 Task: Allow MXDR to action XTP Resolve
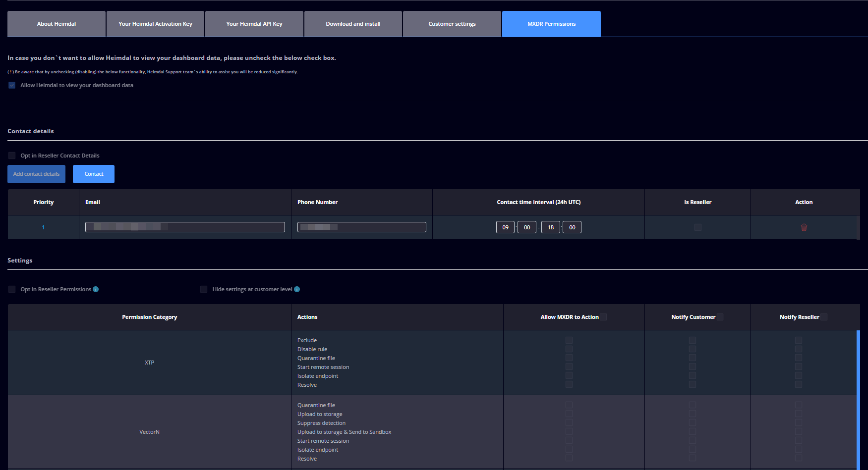tap(569, 385)
